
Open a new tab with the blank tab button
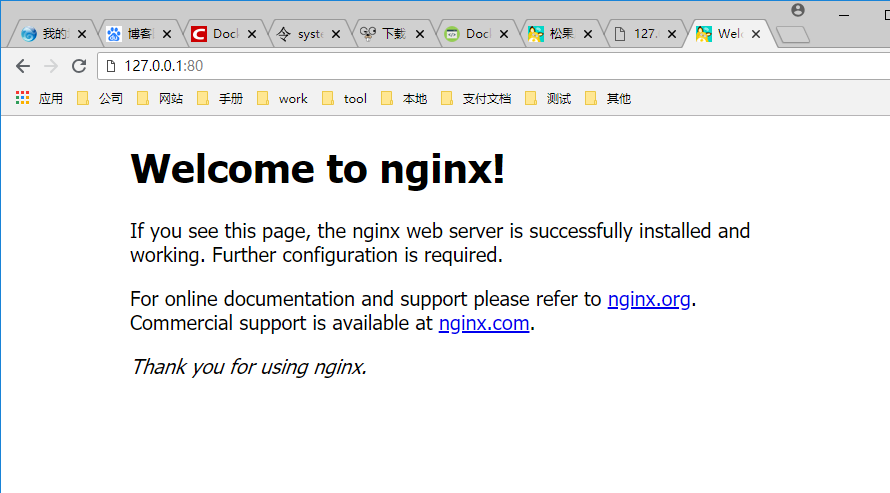click(793, 35)
